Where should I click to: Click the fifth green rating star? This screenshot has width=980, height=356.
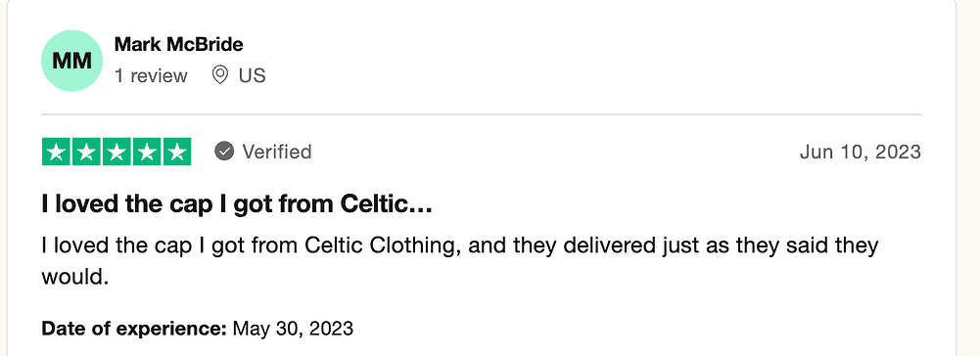click(176, 152)
